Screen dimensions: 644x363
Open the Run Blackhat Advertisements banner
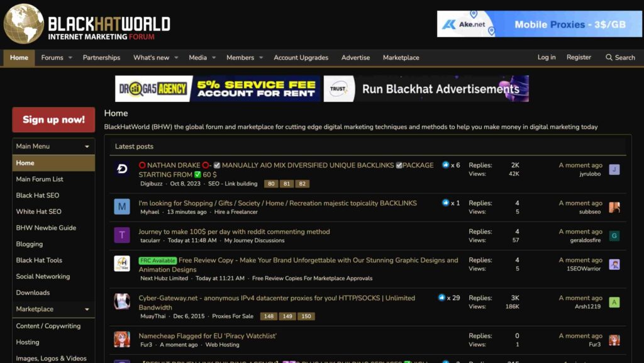tap(426, 89)
